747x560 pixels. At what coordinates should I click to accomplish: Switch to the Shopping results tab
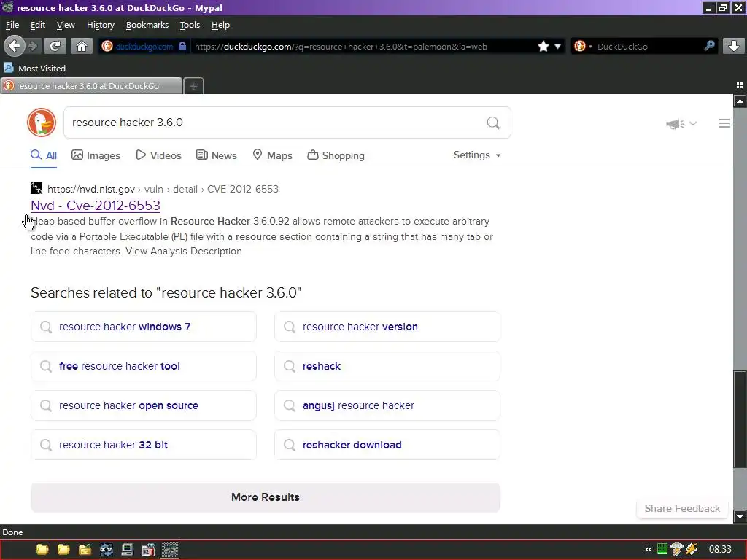point(336,155)
